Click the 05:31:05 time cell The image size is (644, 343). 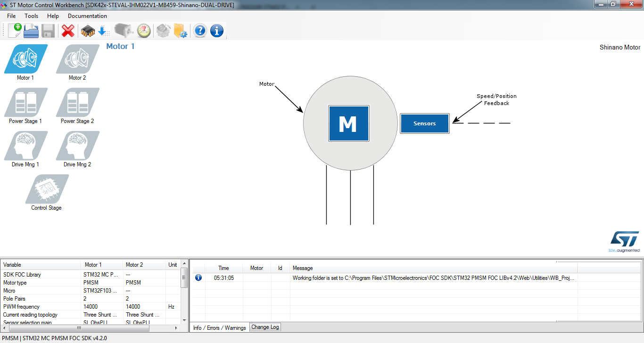coord(224,278)
